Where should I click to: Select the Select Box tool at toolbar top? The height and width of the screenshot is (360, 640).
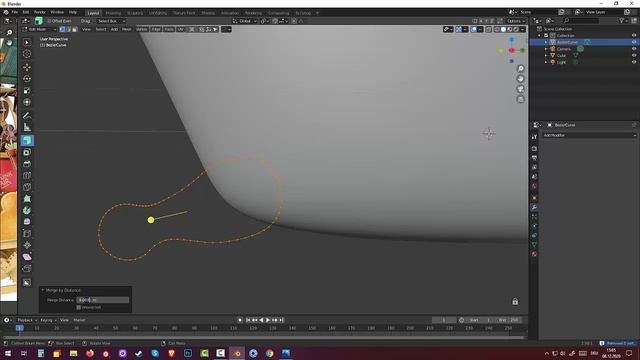point(27,42)
